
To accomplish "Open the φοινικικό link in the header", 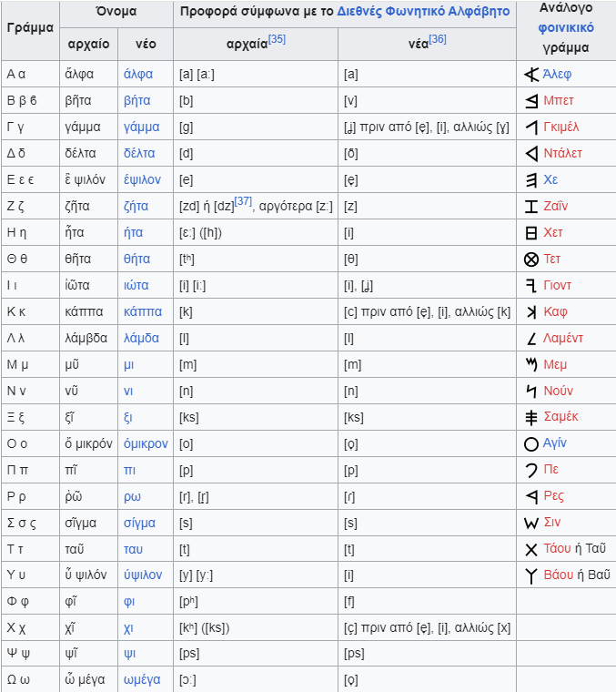I will [x=566, y=28].
